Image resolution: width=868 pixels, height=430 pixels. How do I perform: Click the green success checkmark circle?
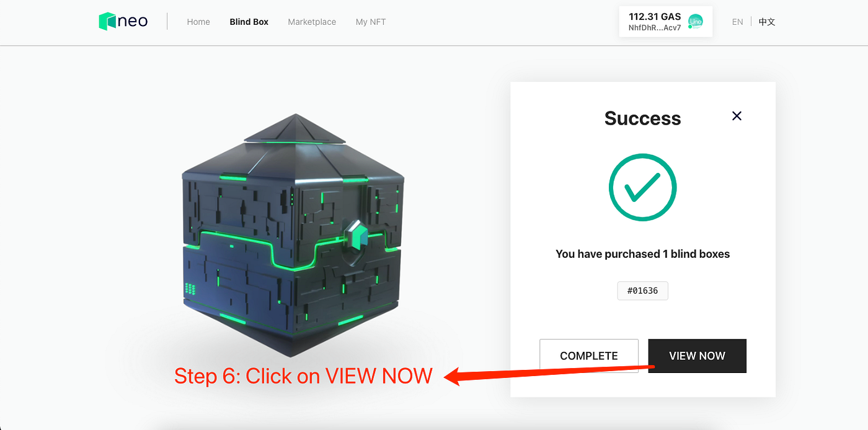click(x=642, y=188)
